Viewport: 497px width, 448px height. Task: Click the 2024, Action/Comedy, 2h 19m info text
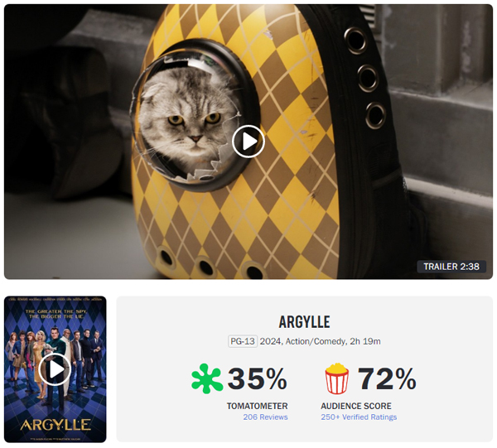320,341
